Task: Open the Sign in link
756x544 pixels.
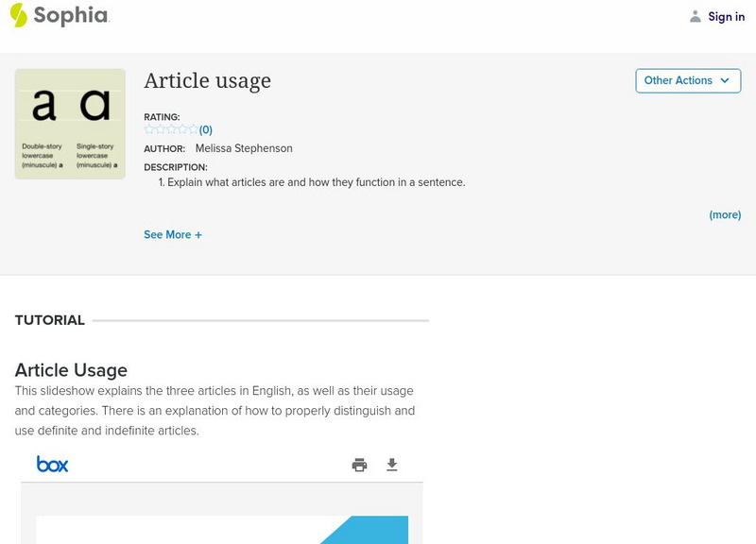Action: (x=726, y=16)
